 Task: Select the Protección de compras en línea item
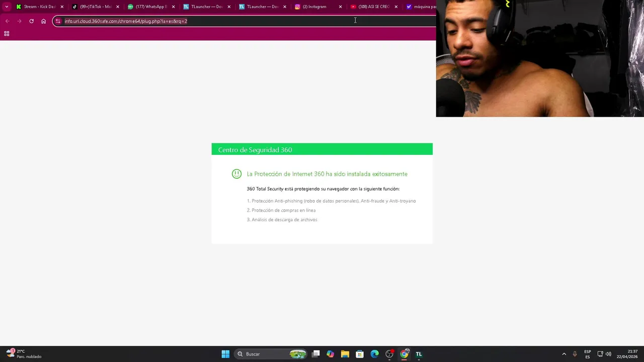point(281,210)
